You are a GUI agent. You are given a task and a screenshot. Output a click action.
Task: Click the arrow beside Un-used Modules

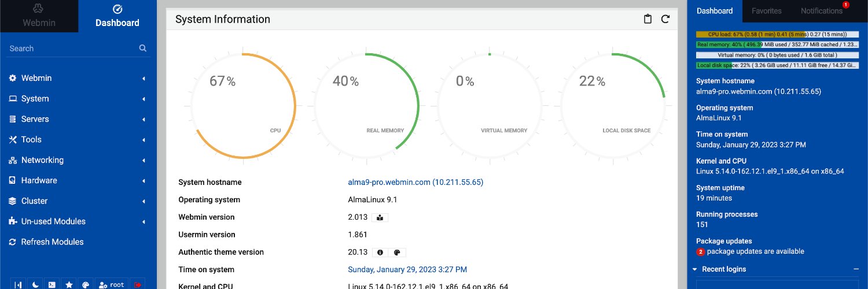pos(144,222)
